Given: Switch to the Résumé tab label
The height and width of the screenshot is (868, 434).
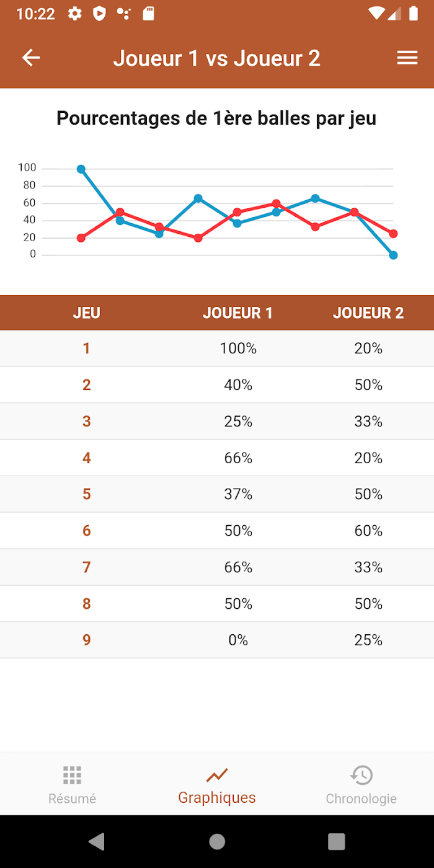Looking at the screenshot, I should pyautogui.click(x=72, y=799).
